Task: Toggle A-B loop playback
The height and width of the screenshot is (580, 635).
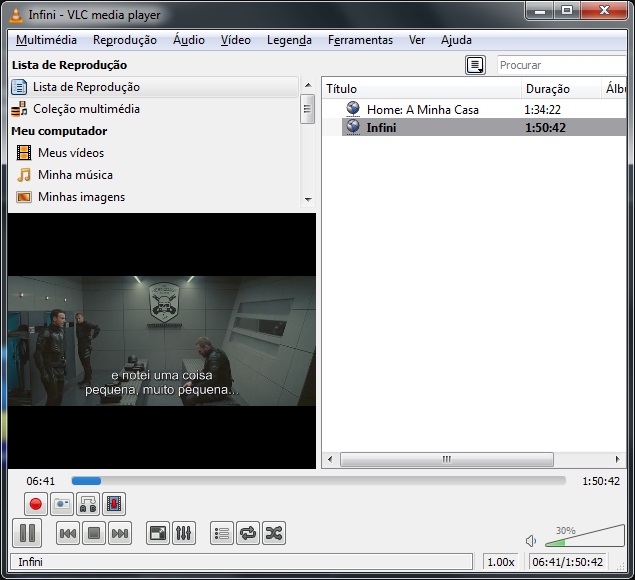Action: point(88,504)
